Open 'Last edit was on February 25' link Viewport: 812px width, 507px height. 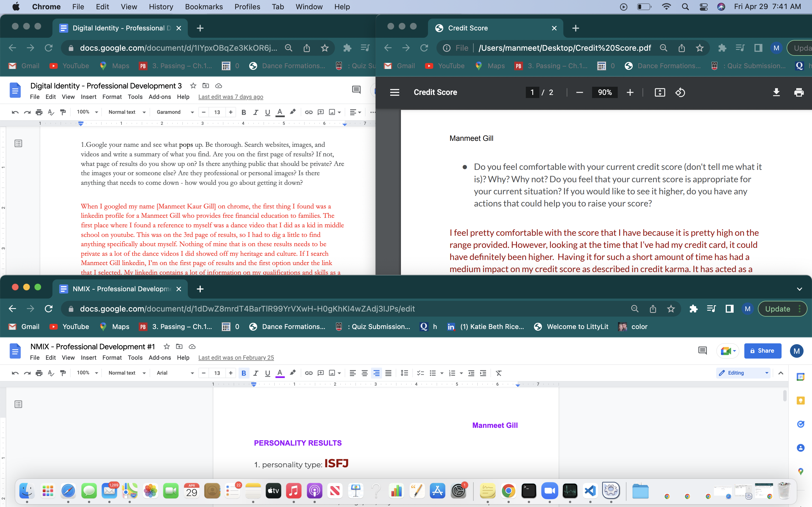click(x=236, y=357)
